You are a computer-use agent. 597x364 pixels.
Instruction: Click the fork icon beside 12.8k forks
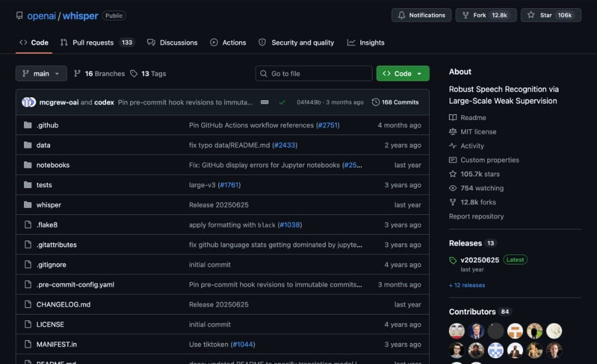pos(452,202)
